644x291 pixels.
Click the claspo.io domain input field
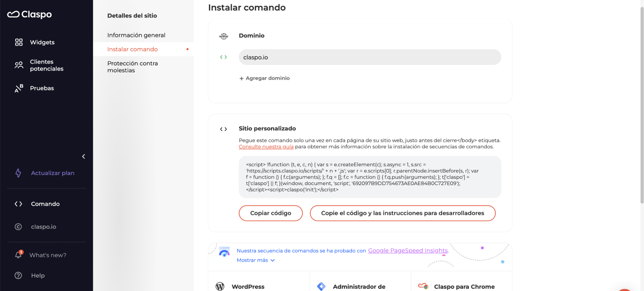tap(369, 57)
